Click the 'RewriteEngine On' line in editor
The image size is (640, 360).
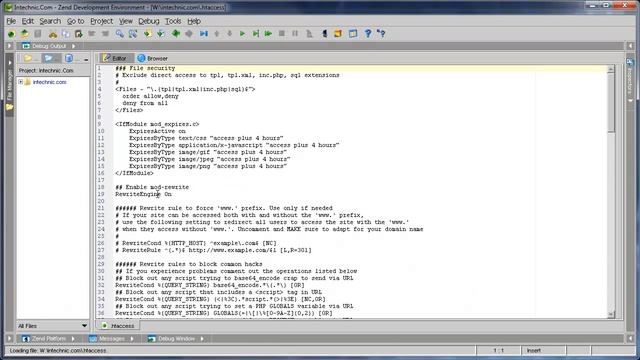[x=143, y=194]
